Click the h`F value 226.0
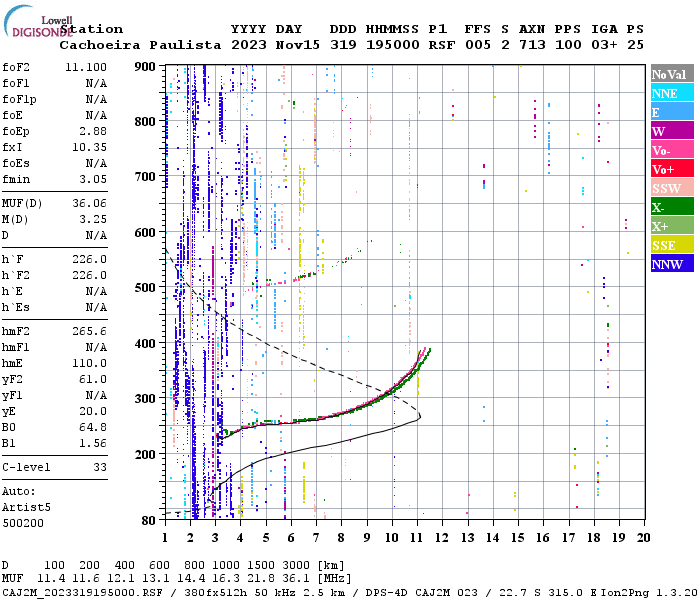The image size is (700, 600). click(x=89, y=259)
